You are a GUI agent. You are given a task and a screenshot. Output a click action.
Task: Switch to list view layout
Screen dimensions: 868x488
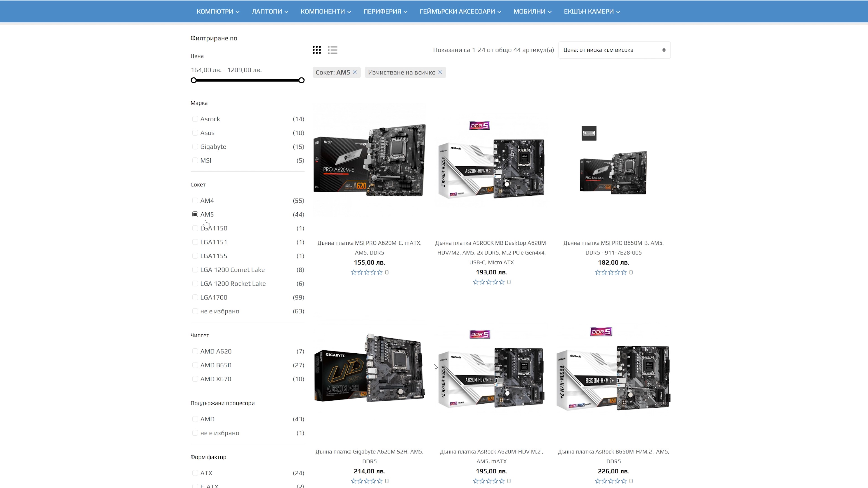tap(333, 50)
